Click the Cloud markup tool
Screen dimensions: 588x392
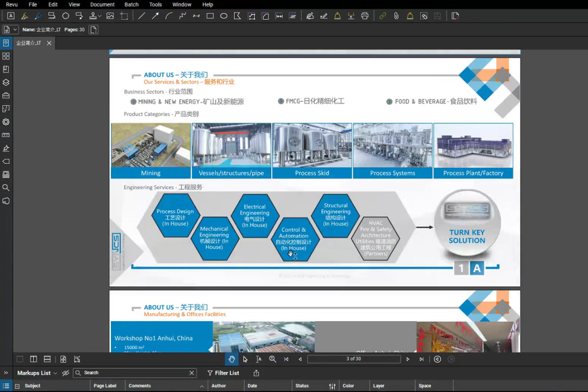click(65, 16)
